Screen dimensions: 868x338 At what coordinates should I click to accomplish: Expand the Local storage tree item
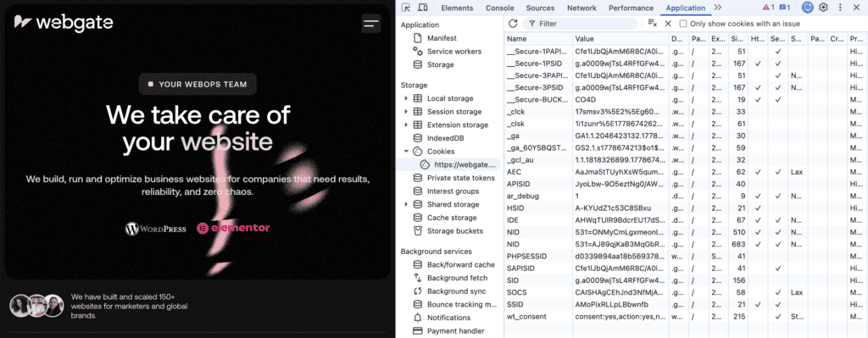pyautogui.click(x=406, y=98)
